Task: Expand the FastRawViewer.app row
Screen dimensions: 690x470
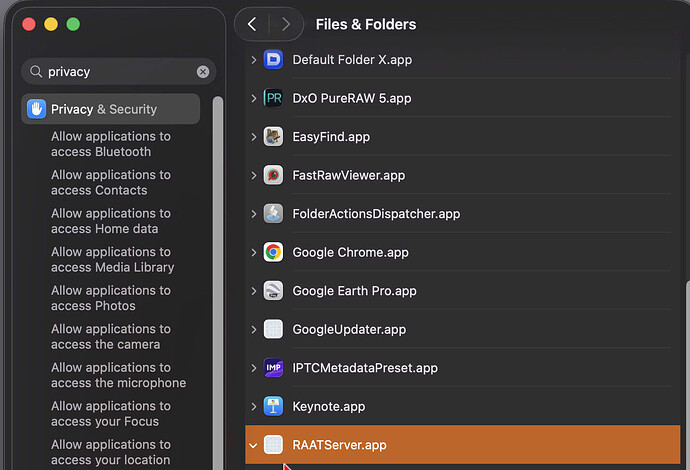Action: pos(254,175)
